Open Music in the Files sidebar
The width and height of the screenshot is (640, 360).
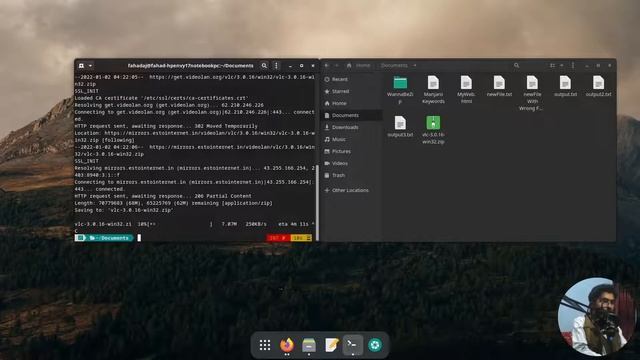coord(352,139)
